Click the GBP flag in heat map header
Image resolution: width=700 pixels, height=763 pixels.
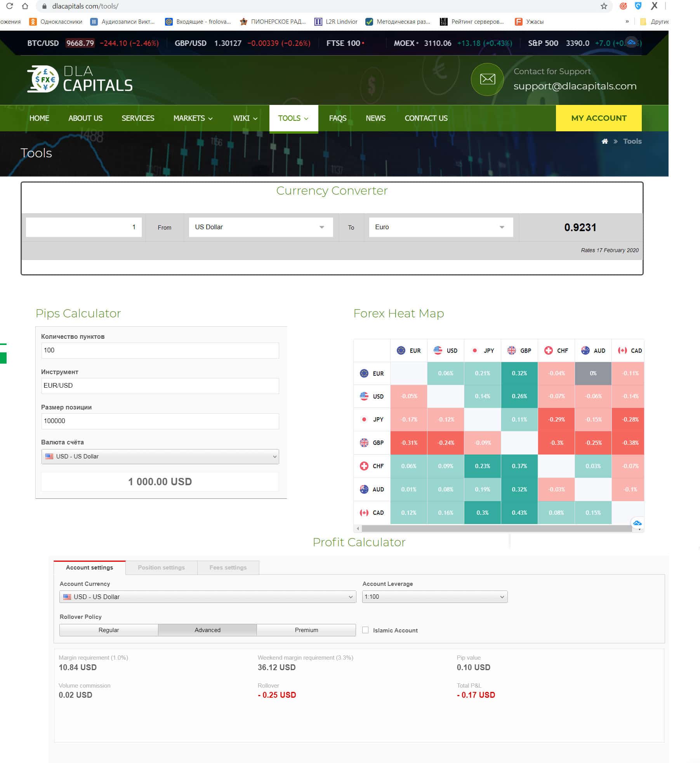click(x=512, y=350)
